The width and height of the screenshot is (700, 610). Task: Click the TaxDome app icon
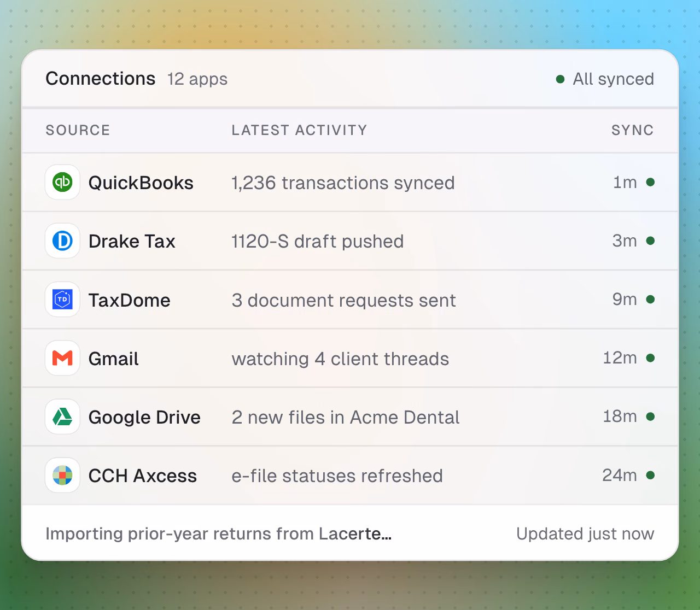(x=62, y=299)
